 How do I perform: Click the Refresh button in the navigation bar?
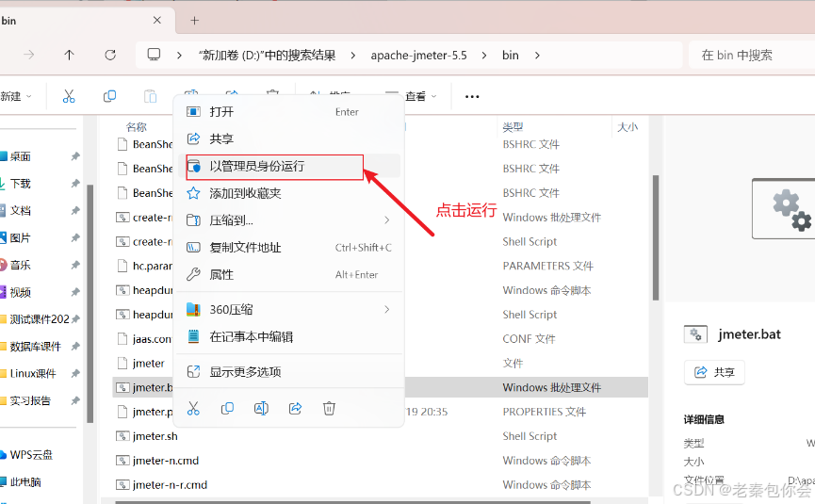110,55
